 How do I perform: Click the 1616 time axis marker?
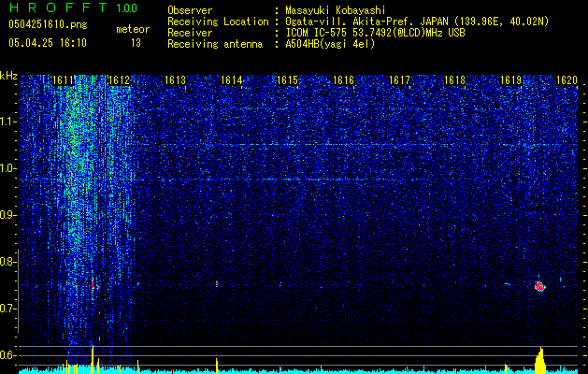(x=343, y=80)
